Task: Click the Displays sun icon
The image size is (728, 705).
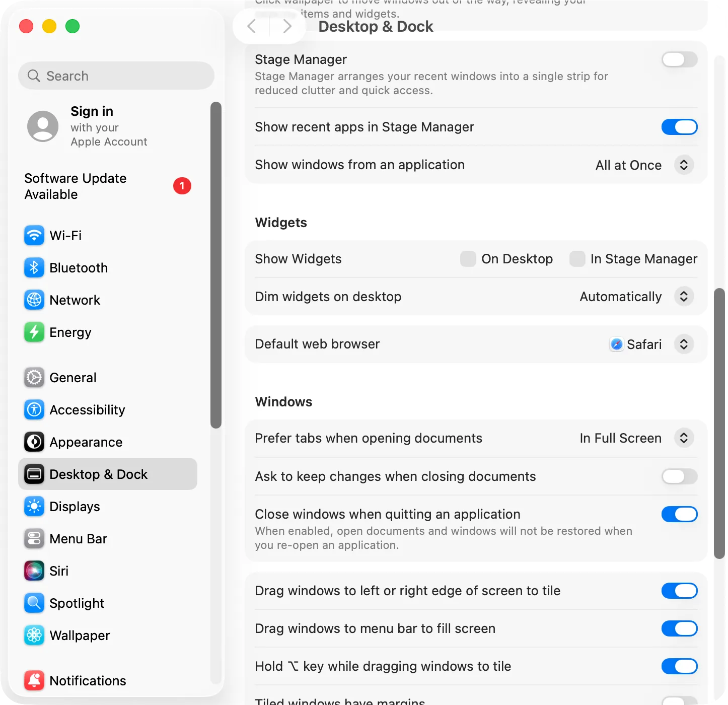Action: tap(34, 506)
